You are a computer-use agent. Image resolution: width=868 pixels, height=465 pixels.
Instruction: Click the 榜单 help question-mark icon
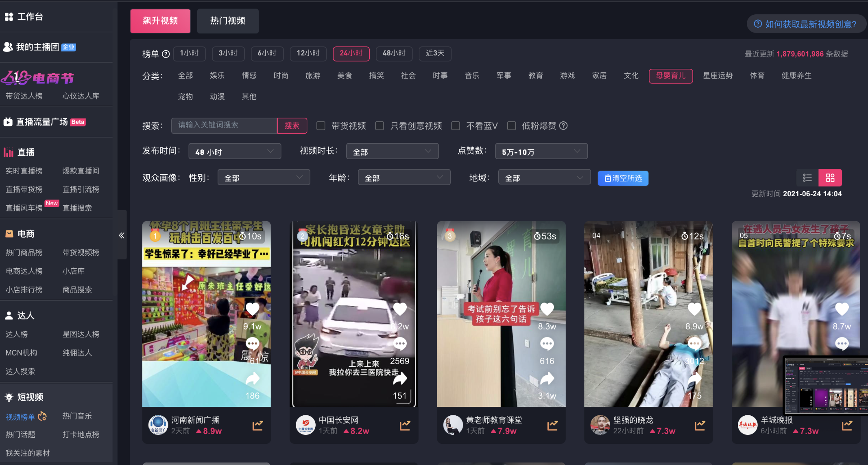(166, 54)
